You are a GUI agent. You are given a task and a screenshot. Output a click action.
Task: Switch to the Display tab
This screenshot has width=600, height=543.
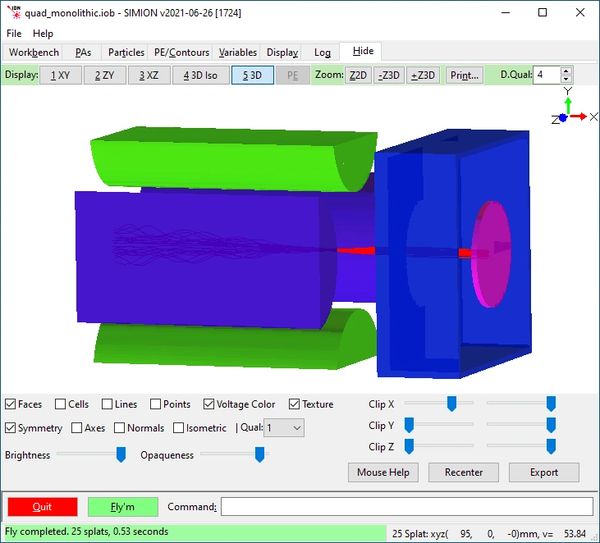(x=282, y=52)
